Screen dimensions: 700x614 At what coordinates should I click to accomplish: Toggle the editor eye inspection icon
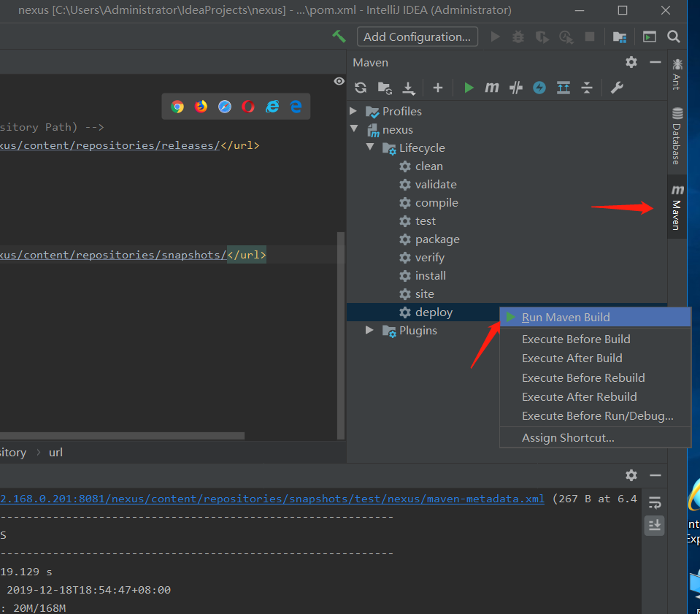click(339, 81)
